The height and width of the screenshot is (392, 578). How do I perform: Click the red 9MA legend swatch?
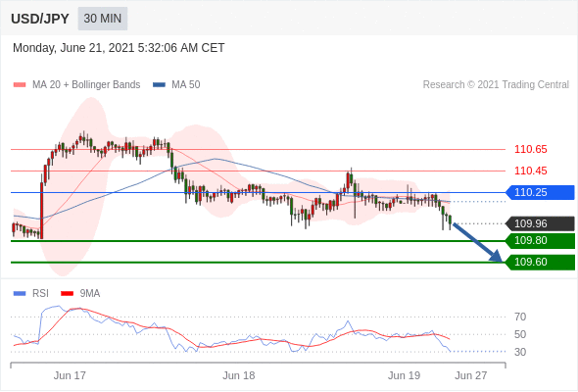coord(67,294)
